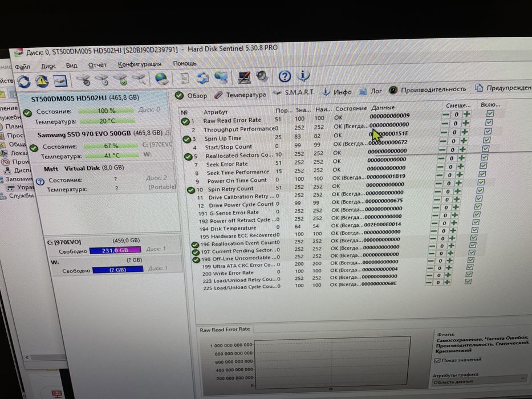
Task: Switch to the Лог tab
Action: click(371, 91)
